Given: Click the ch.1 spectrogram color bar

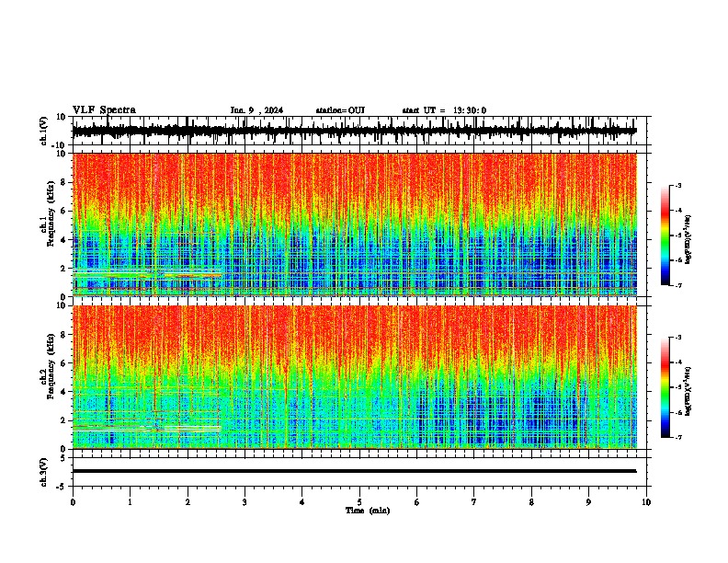Looking at the screenshot, I should [665, 236].
